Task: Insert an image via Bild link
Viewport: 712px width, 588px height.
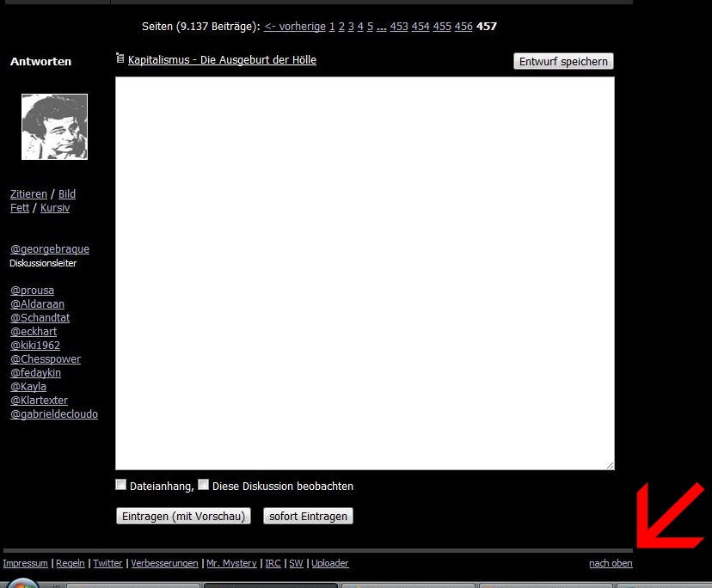Action: (67, 194)
